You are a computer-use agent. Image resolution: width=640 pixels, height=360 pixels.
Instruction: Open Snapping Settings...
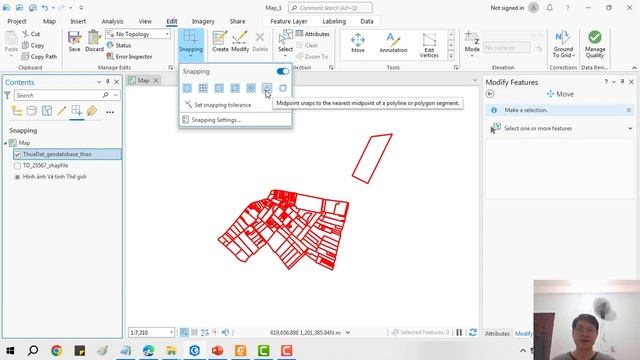click(216, 120)
